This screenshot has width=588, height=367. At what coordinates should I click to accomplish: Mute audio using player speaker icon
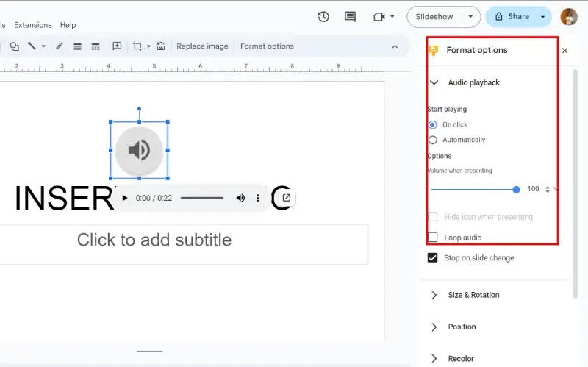[240, 198]
